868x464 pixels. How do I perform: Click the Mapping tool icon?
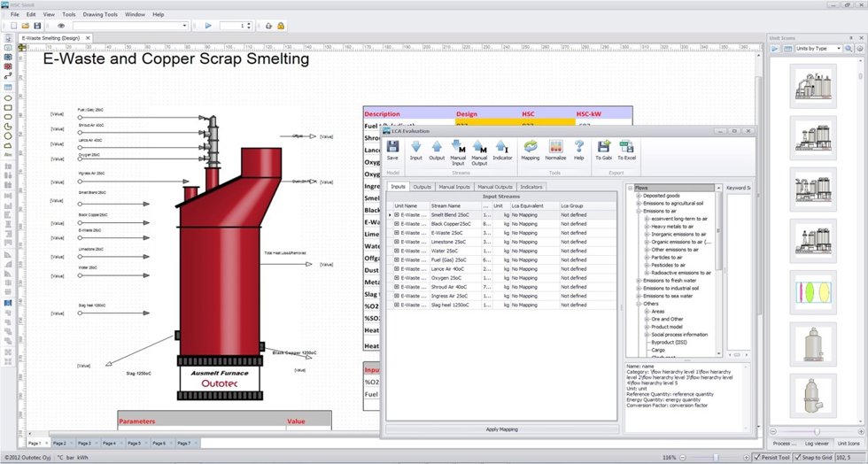click(x=531, y=147)
